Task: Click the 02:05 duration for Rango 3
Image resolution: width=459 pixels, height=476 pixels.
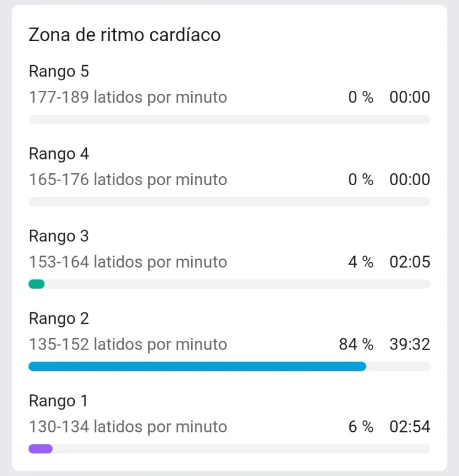Action: [x=410, y=262]
